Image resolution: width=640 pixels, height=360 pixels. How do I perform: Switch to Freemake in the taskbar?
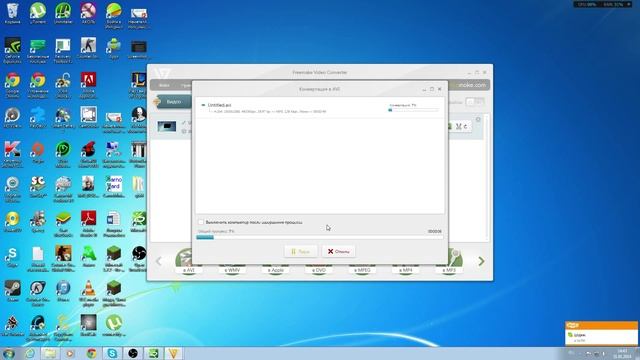173,353
